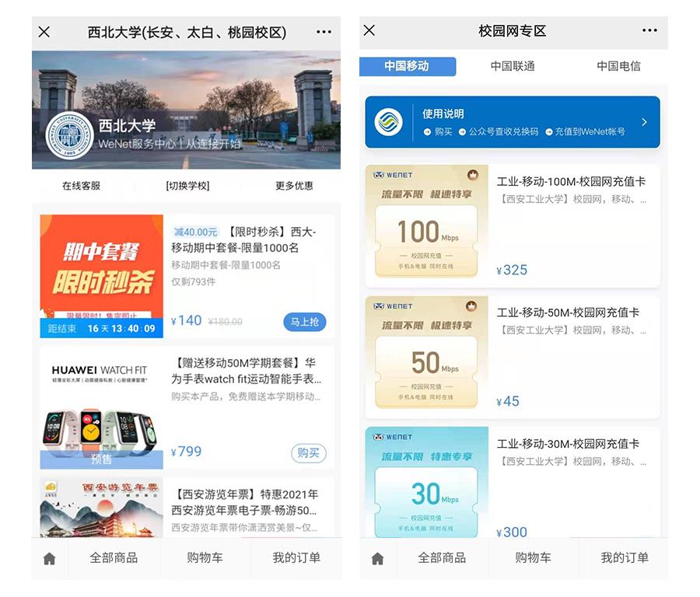
Task: Close the 西北大学 page with the X
Action: [x=44, y=32]
